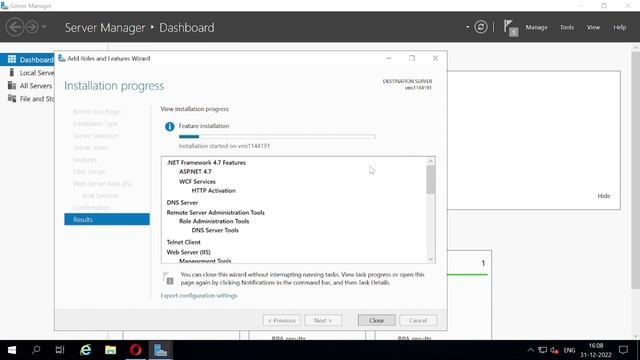Click the forward navigation arrow in Server Manager
This screenshot has width=640, height=360.
pos(32,27)
